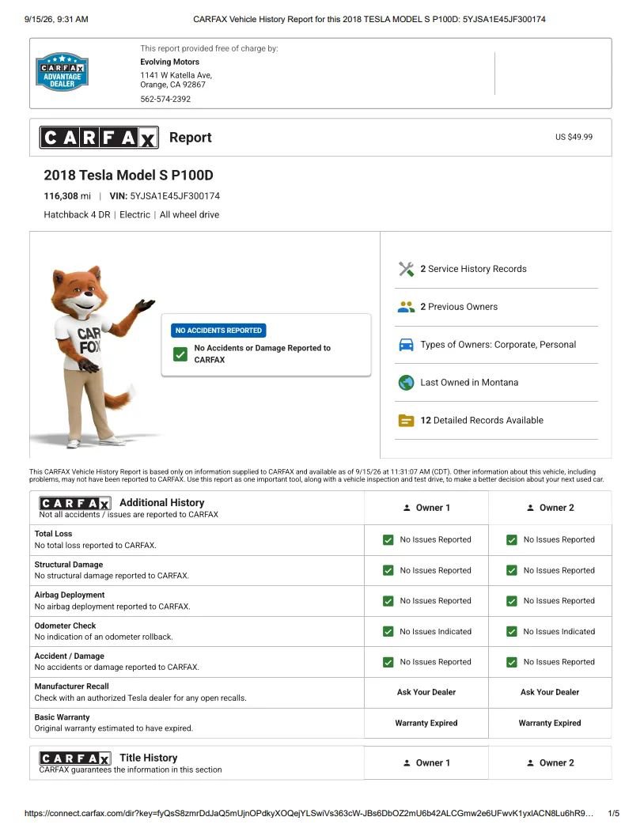This screenshot has height=832, width=644.
Task: Click the Title History section title
Action: point(149,758)
